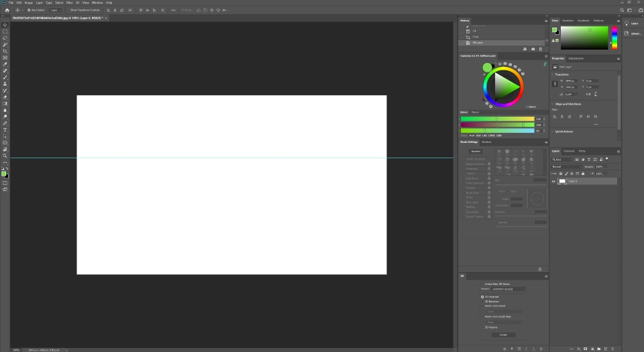This screenshot has height=352, width=644.
Task: Open the Opacity value dropdown arrow
Action: pos(606,166)
